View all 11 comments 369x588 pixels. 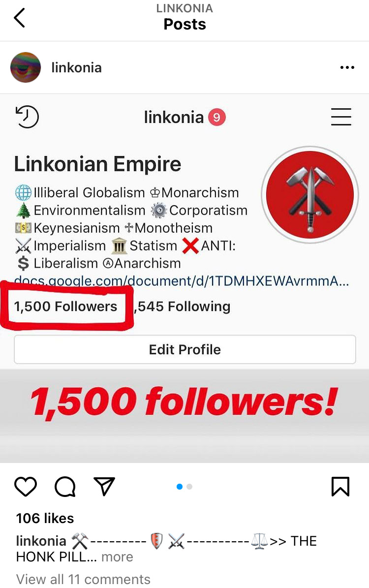click(83, 579)
